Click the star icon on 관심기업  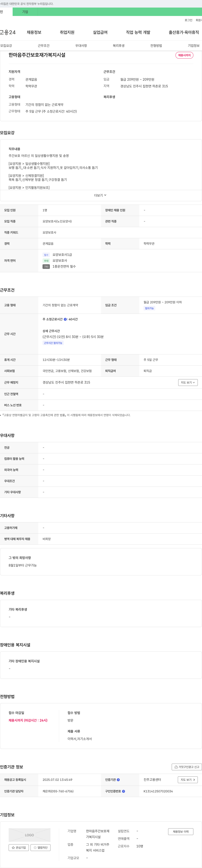13,847
